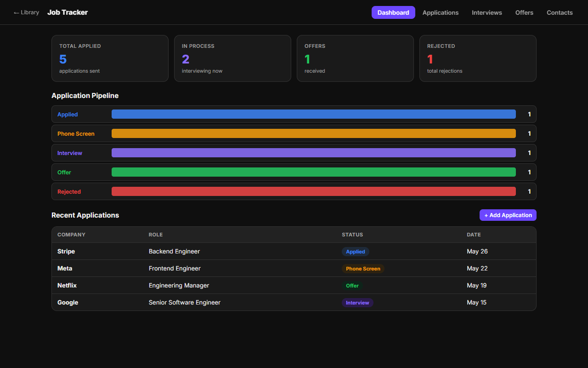Click the Interview status badge for Google
The image size is (588, 368).
pos(357,303)
